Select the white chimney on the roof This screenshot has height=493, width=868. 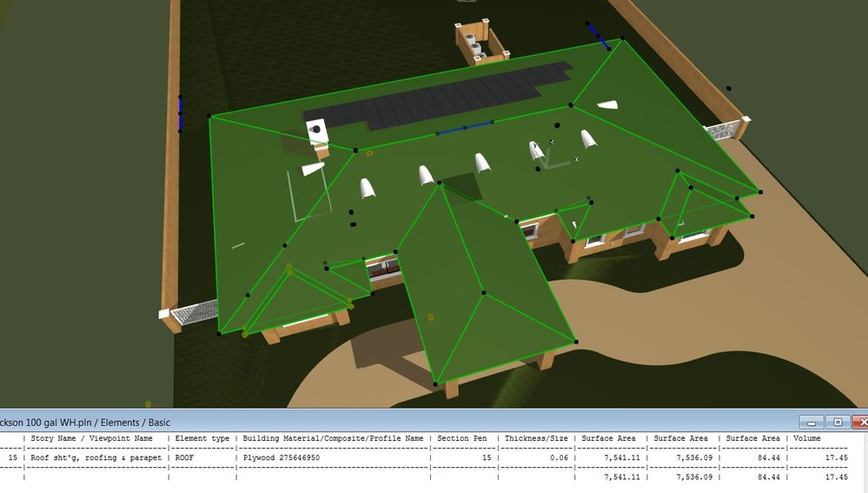318,134
